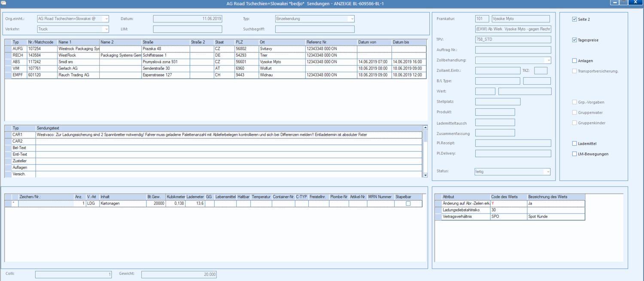Select the Rauch Trading AG cell

pos(79,75)
